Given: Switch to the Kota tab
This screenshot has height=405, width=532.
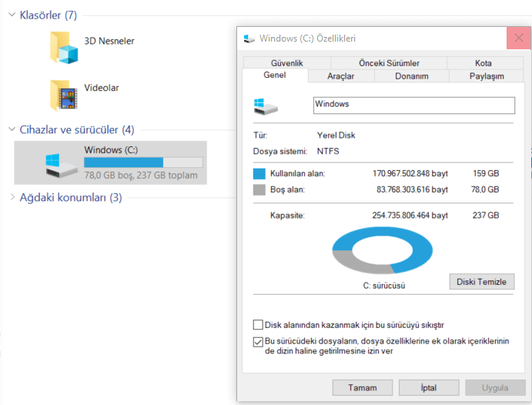Looking at the screenshot, I should pos(483,63).
